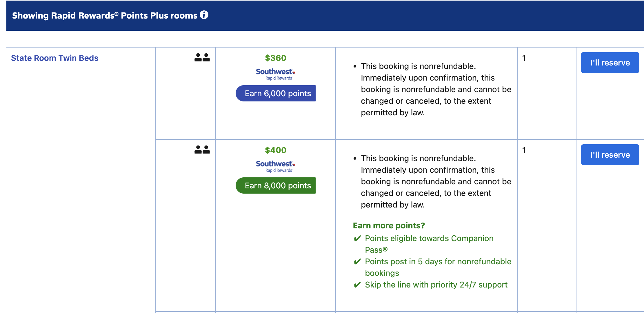The image size is (644, 313).
Task: Expand the Earn more points section
Action: tap(389, 225)
